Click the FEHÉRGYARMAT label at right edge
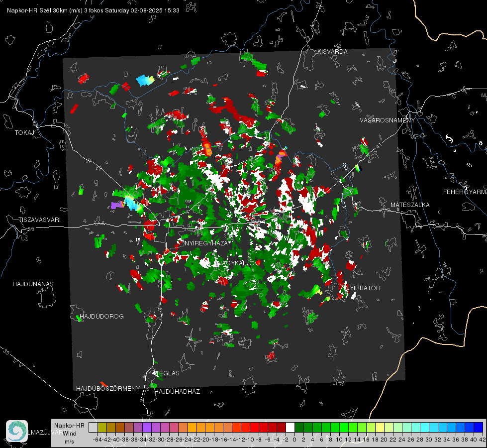This screenshot has width=487, height=448. [x=465, y=192]
